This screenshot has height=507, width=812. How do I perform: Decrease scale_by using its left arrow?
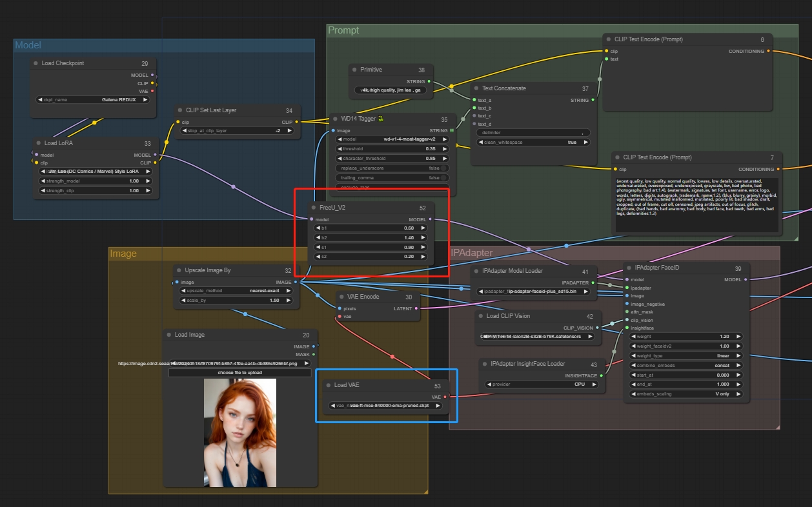point(183,301)
